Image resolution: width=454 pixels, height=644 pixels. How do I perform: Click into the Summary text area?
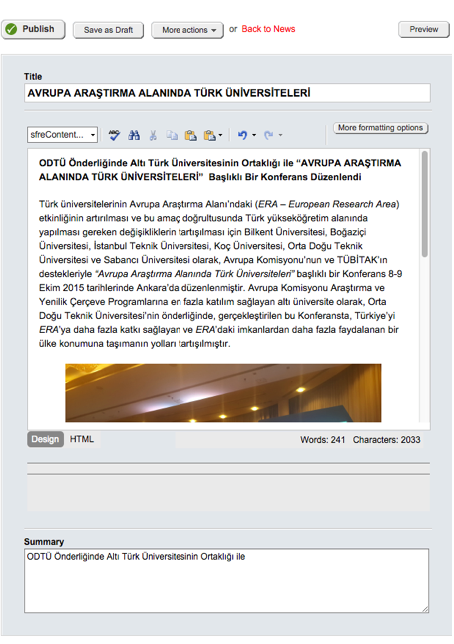(226, 581)
